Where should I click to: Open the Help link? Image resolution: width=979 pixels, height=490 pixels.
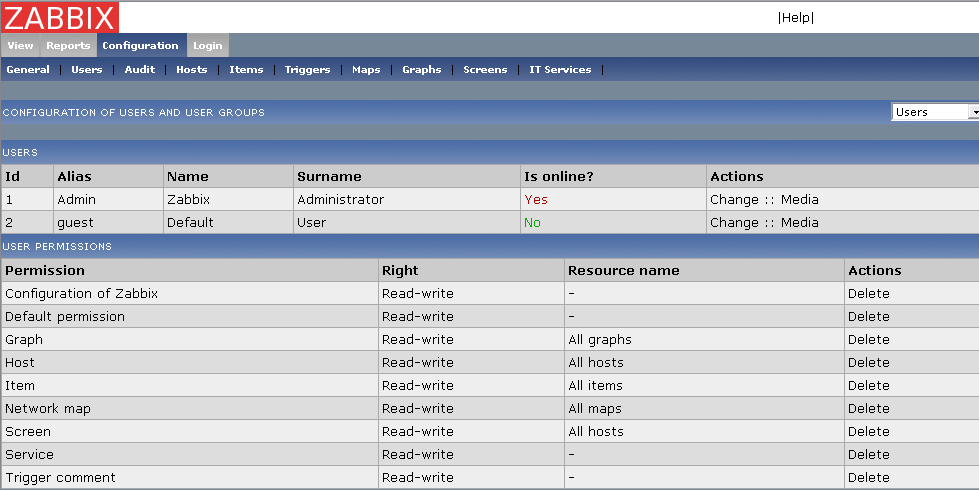(x=796, y=18)
